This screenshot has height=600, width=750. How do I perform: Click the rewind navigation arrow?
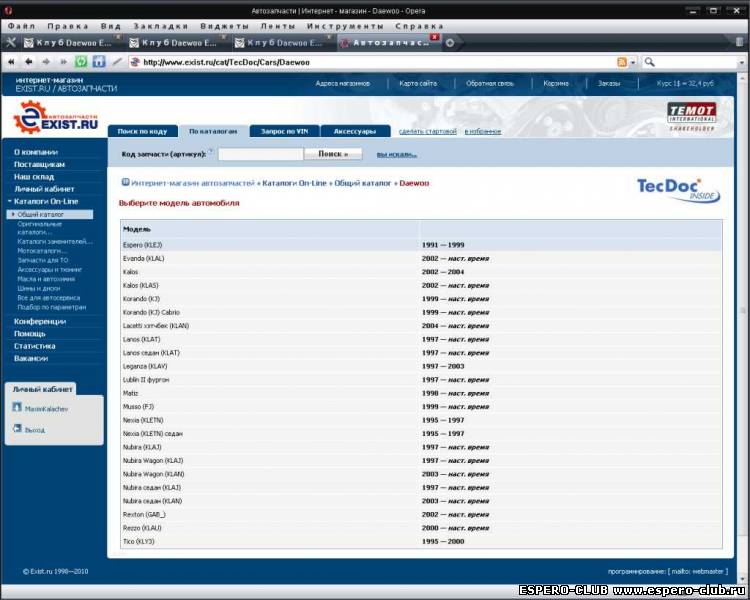(x=11, y=62)
